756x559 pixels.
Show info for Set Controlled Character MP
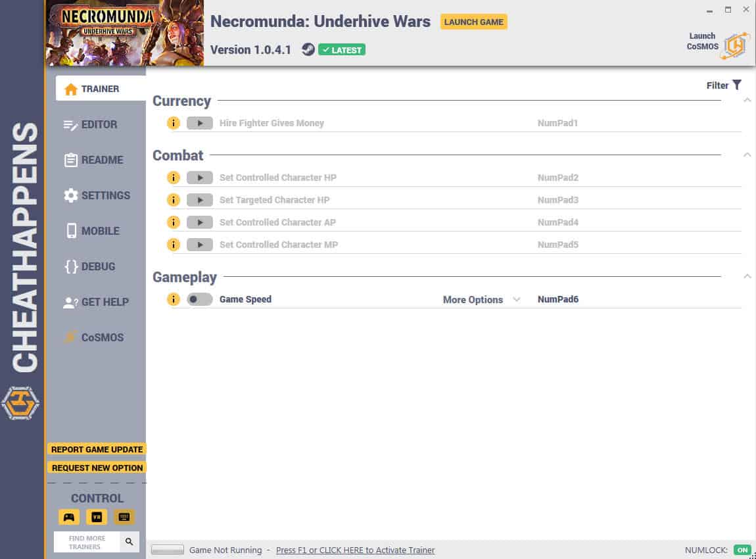pos(173,245)
